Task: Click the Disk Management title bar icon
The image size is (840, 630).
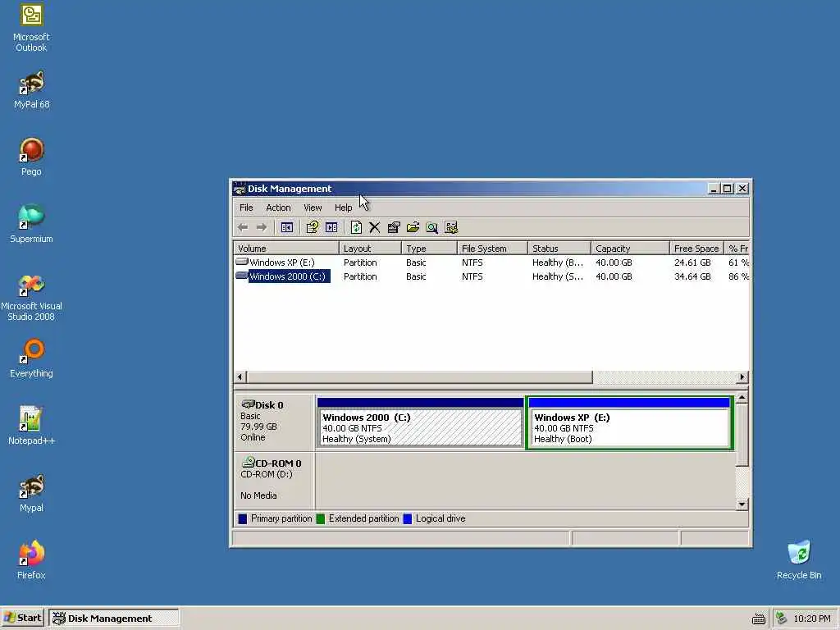Action: click(x=240, y=189)
